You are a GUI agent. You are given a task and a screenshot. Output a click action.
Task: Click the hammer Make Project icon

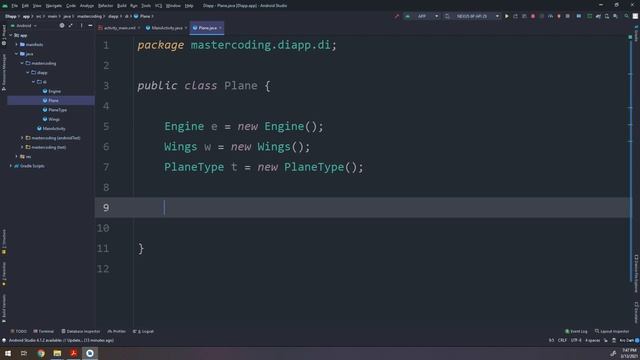pyautogui.click(x=396, y=16)
